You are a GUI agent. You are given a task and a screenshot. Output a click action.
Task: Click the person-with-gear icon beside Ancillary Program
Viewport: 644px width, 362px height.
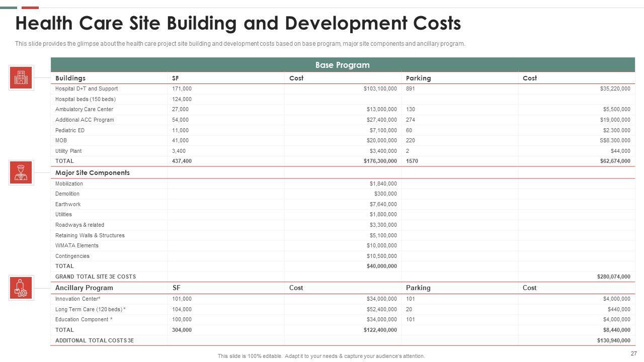21,288
